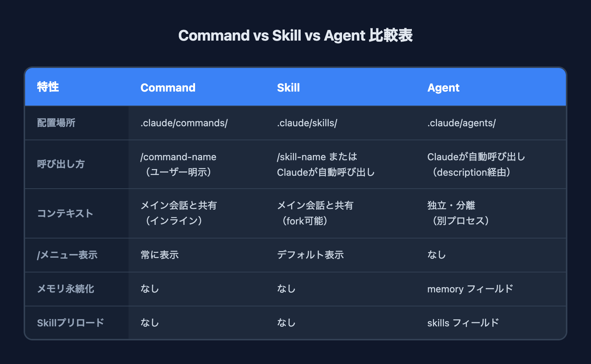Click the "Skill" column header
Image resolution: width=591 pixels, height=364 pixels.
tap(288, 87)
